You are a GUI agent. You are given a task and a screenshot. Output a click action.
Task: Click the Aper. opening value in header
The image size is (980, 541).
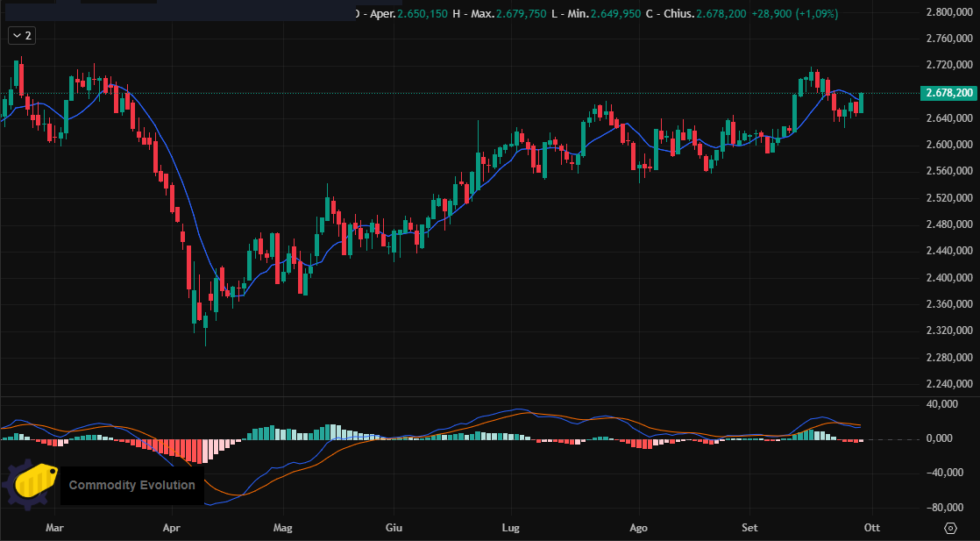(422, 14)
